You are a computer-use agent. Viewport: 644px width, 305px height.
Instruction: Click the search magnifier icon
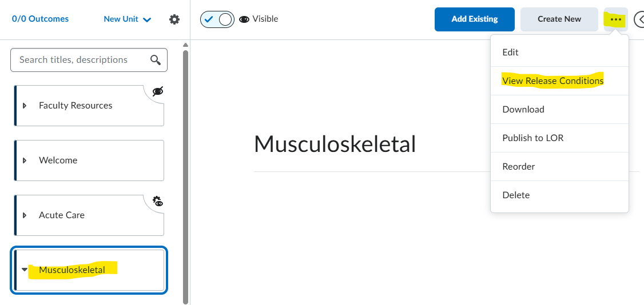[156, 60]
